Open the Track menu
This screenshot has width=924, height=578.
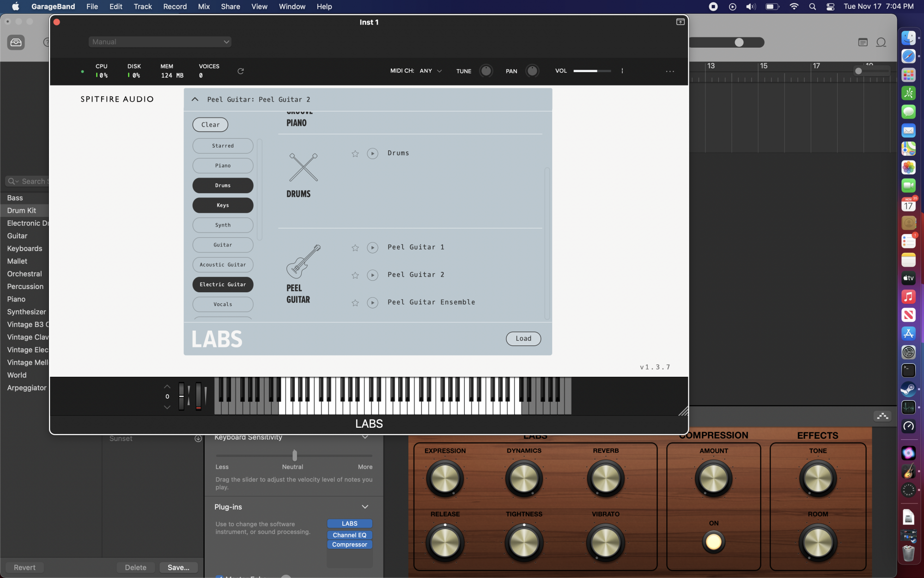coord(142,6)
